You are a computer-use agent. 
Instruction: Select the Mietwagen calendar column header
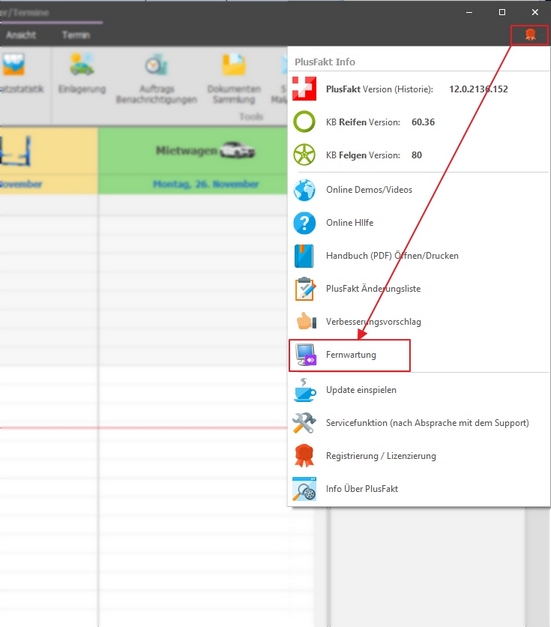(193, 161)
